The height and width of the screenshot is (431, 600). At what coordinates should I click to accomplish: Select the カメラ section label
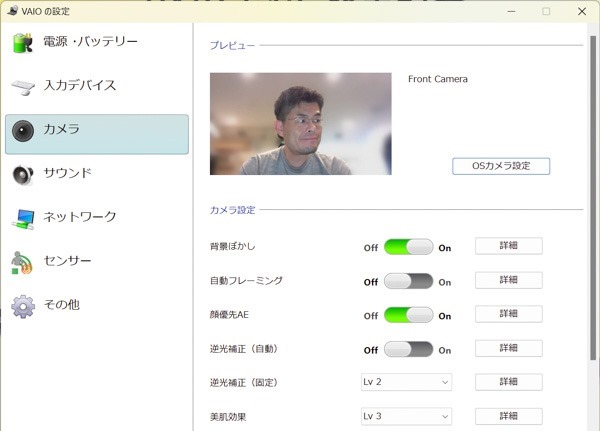(x=61, y=129)
